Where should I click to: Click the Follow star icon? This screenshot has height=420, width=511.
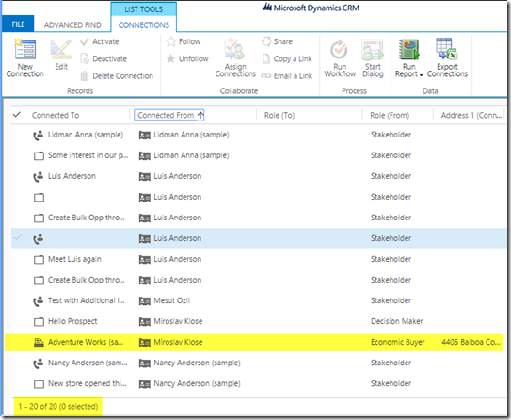(170, 41)
